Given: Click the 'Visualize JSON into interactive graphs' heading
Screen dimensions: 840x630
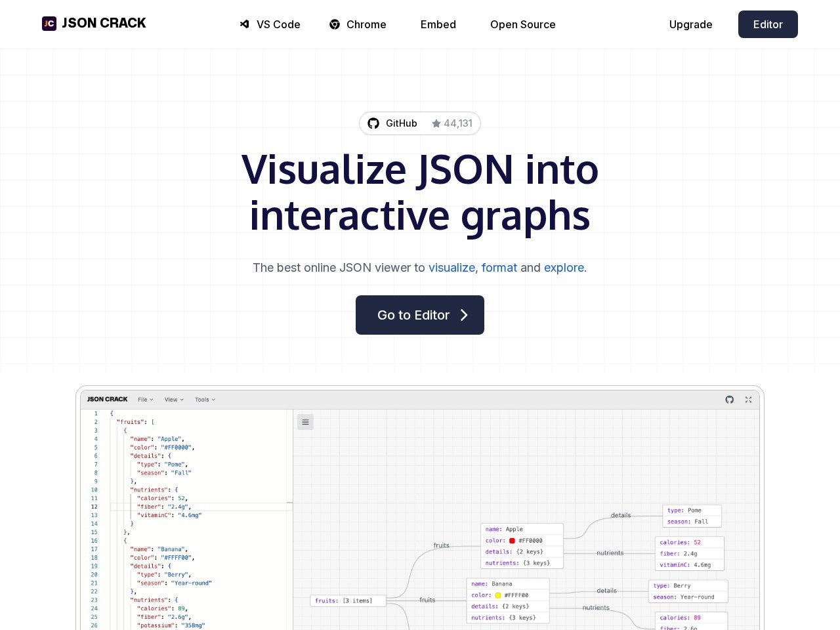Looking at the screenshot, I should 420,192.
